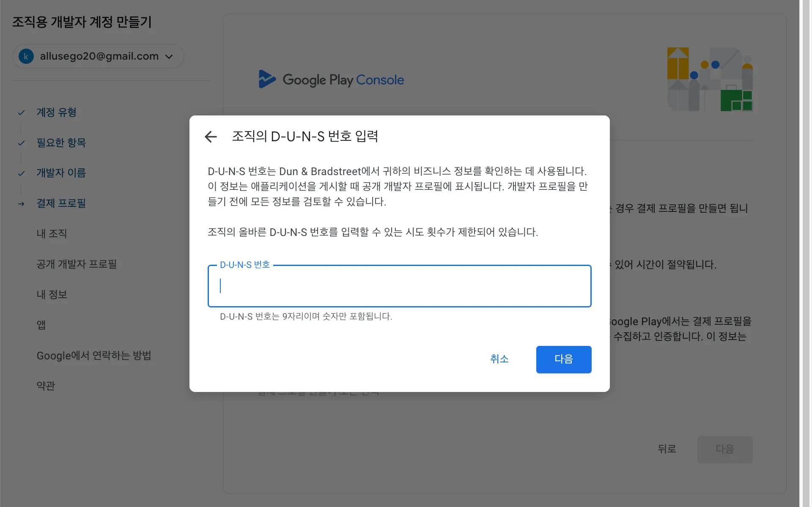Viewport: 812px width, 507px height.
Task: Click the arrow icon beside 결제 프로필
Action: tap(21, 204)
